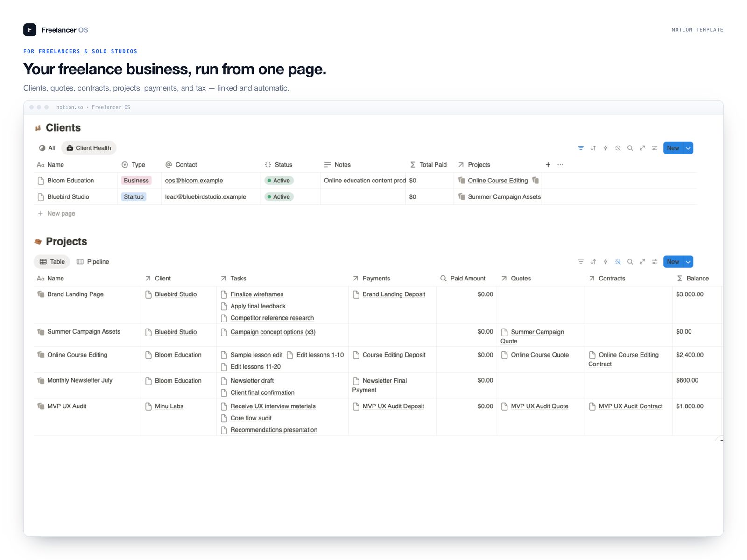Click the filter icon in Projects toolbar
The image size is (747, 560).
(x=581, y=262)
